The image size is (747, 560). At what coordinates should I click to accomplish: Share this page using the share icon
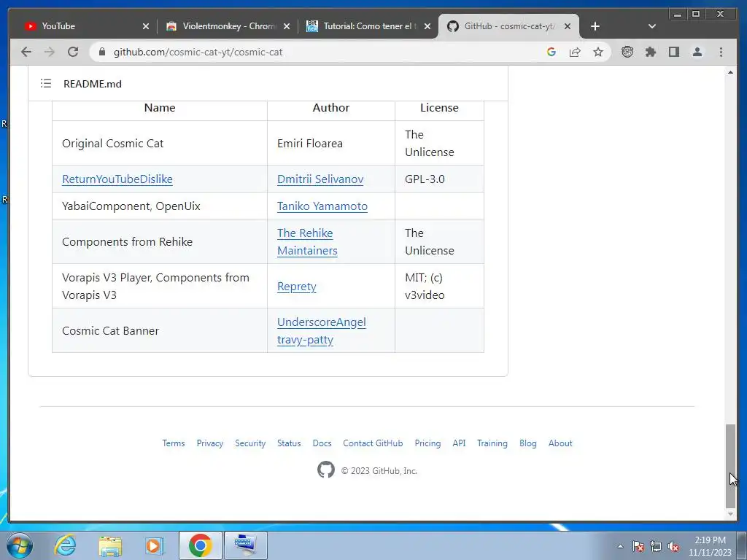575,52
